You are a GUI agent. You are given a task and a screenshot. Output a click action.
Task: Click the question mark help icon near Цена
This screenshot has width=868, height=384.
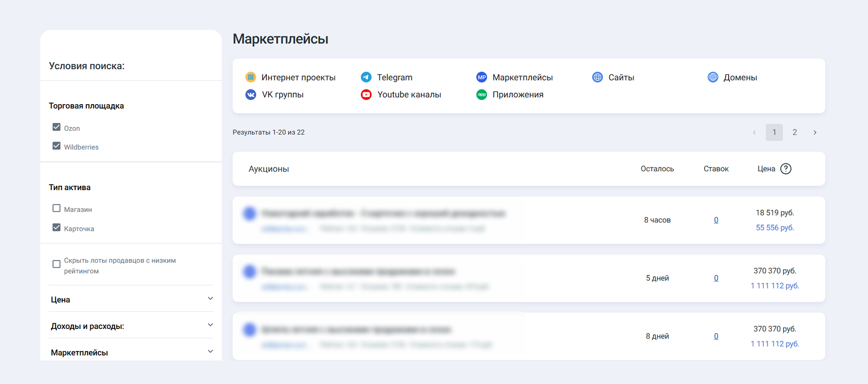point(786,169)
